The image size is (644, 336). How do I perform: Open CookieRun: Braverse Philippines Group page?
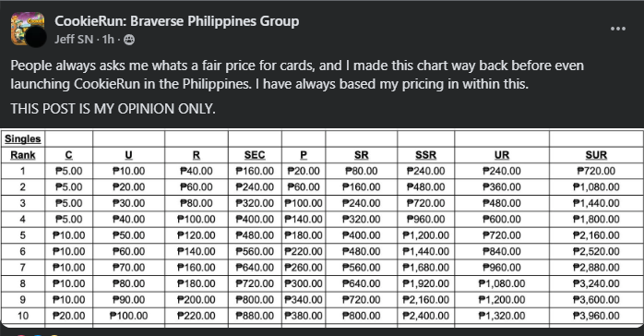pyautogui.click(x=176, y=21)
